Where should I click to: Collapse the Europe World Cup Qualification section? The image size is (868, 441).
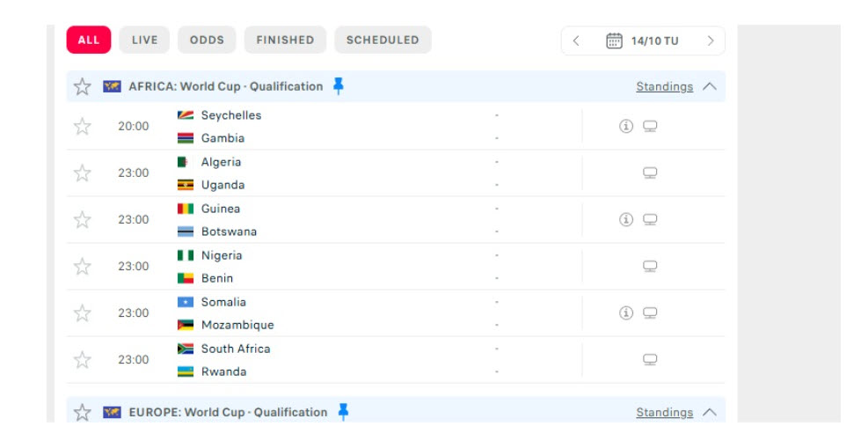click(x=710, y=412)
